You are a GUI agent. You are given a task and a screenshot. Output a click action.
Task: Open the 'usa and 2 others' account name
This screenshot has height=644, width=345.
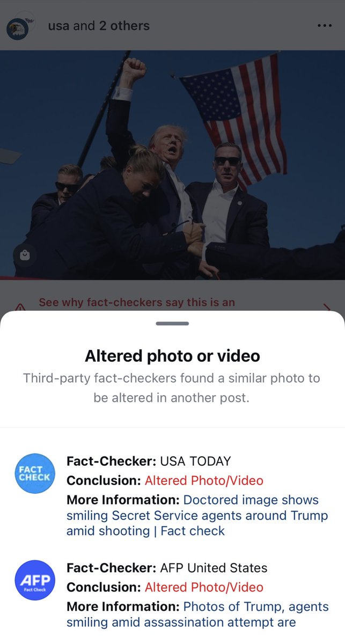pyautogui.click(x=99, y=26)
